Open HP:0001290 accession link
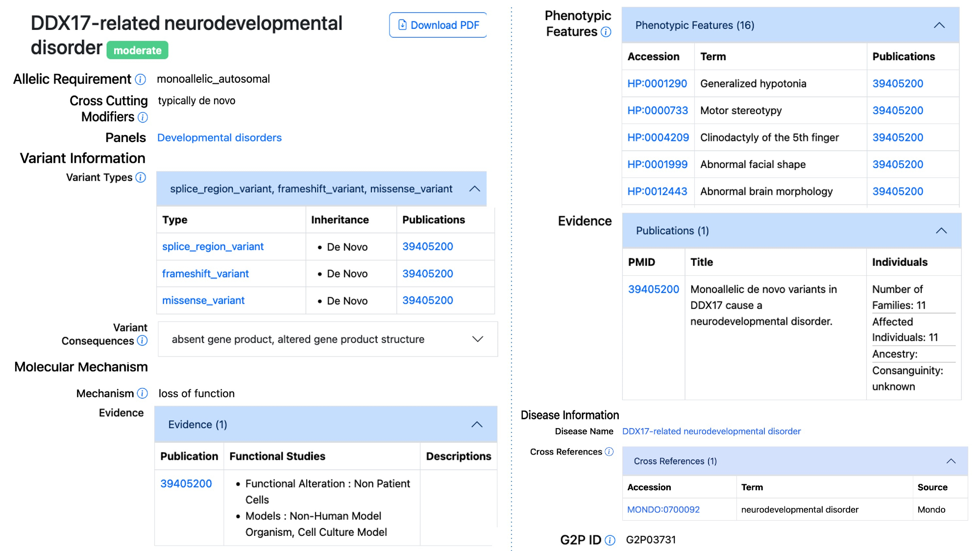The width and height of the screenshot is (980, 551). point(657,83)
